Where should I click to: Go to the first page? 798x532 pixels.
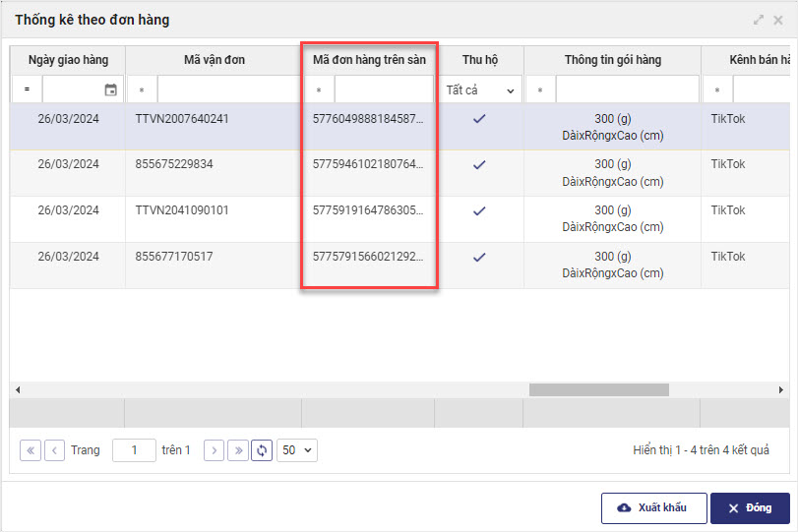pyautogui.click(x=31, y=450)
